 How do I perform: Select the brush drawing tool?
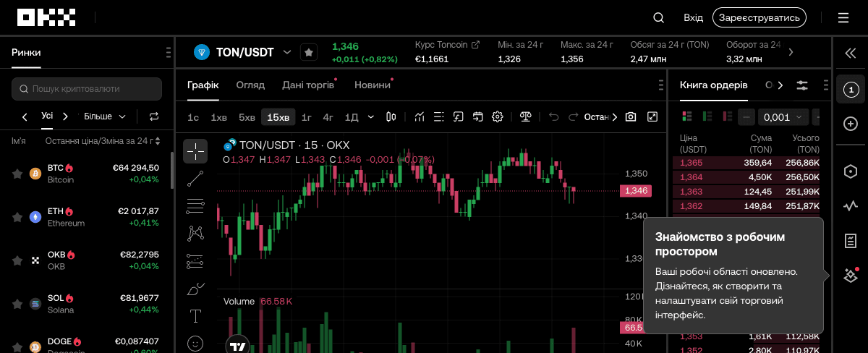coord(195,289)
